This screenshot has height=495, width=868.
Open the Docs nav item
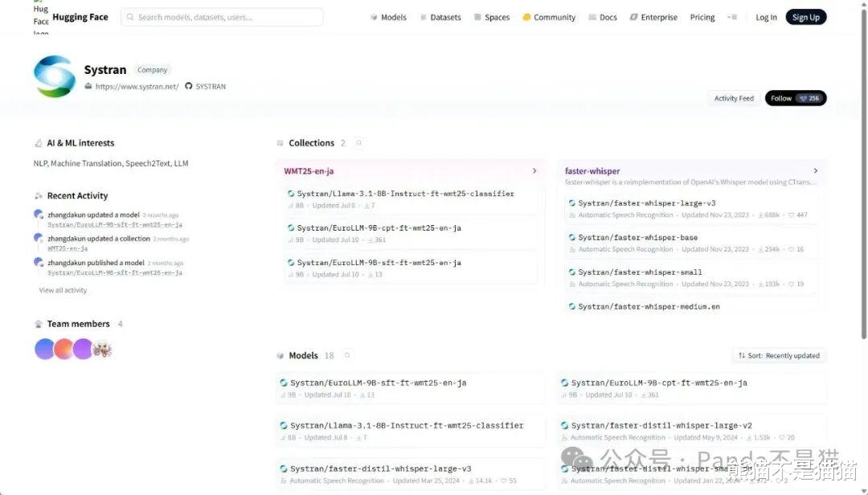coord(603,17)
